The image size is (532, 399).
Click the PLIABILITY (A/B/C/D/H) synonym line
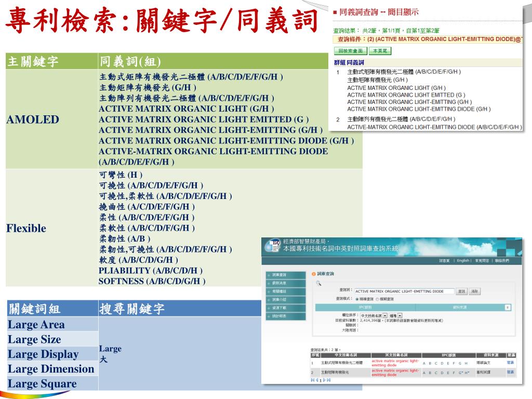point(151,271)
